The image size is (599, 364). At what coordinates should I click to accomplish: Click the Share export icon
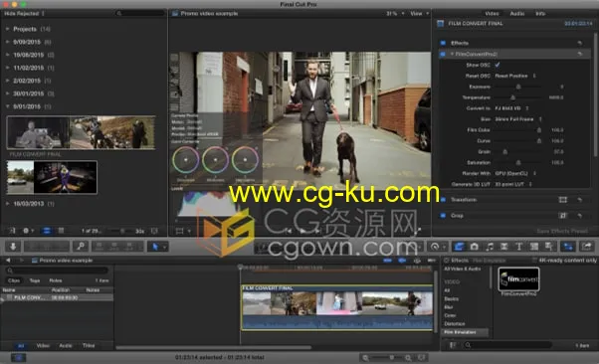(587, 247)
